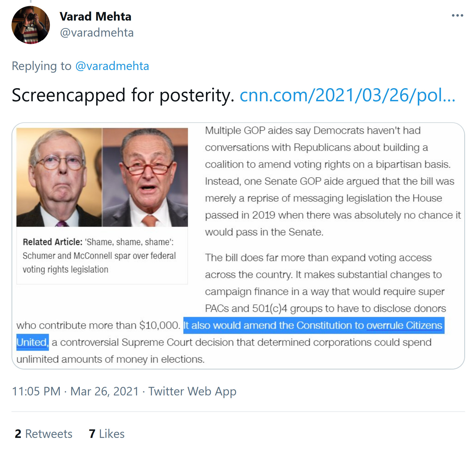Follow the underlined "overrule Citizens" link
The image size is (476, 451).
tap(404, 325)
